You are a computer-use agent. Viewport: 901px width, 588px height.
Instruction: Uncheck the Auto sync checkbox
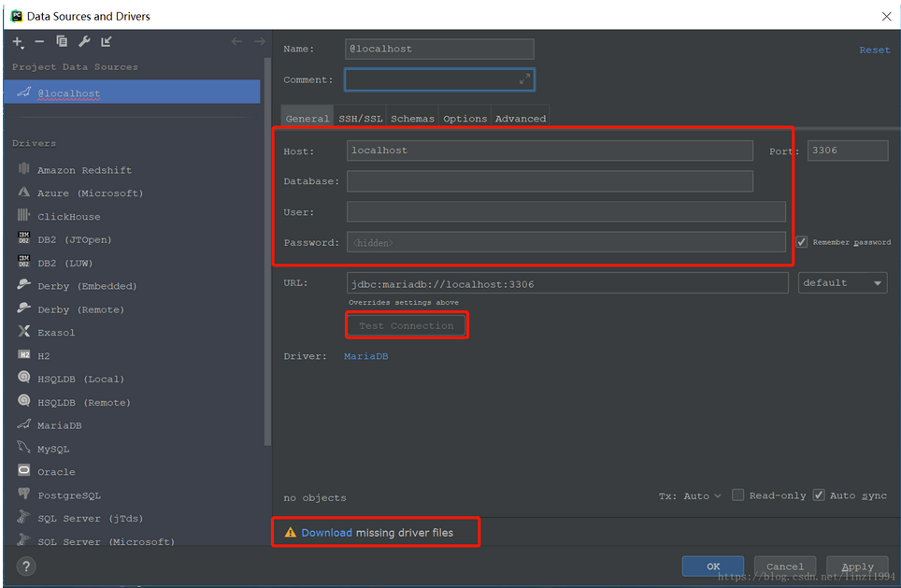pyautogui.click(x=819, y=495)
